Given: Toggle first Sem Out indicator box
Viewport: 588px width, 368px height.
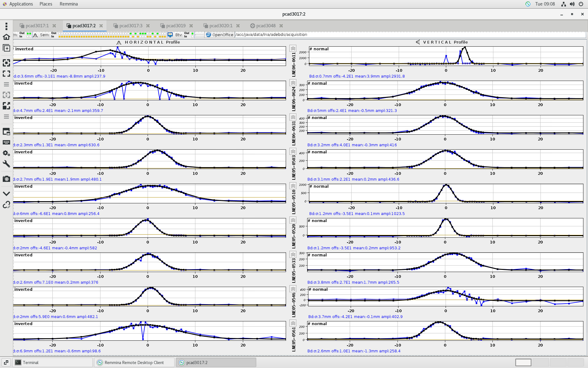Looking at the screenshot, I should point(60,33).
